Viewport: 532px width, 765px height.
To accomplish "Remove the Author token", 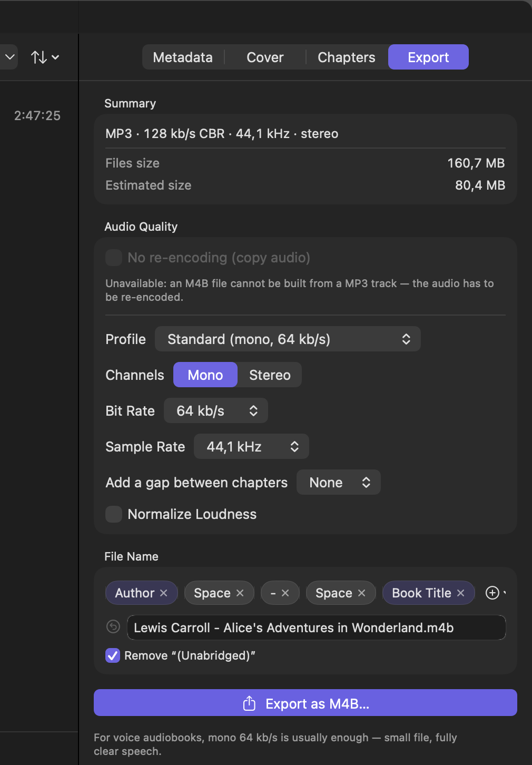I will pos(164,593).
